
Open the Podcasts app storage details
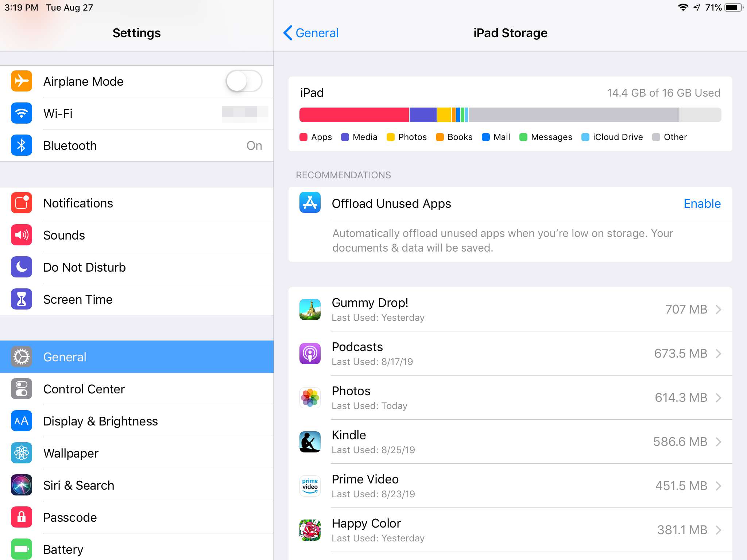click(511, 354)
